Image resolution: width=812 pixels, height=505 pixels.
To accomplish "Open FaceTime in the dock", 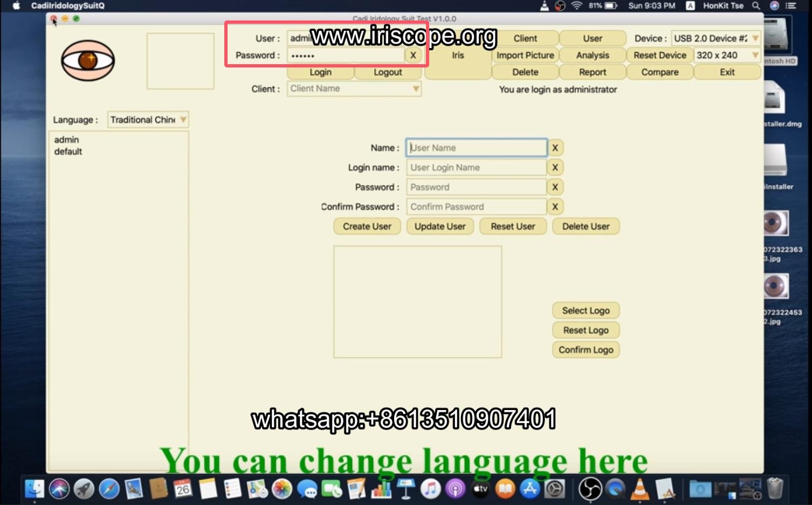I will pos(332,489).
